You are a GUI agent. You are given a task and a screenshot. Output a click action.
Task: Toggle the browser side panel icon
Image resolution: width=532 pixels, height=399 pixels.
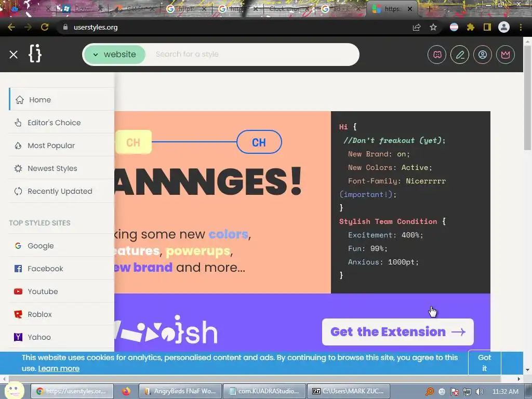[487, 27]
